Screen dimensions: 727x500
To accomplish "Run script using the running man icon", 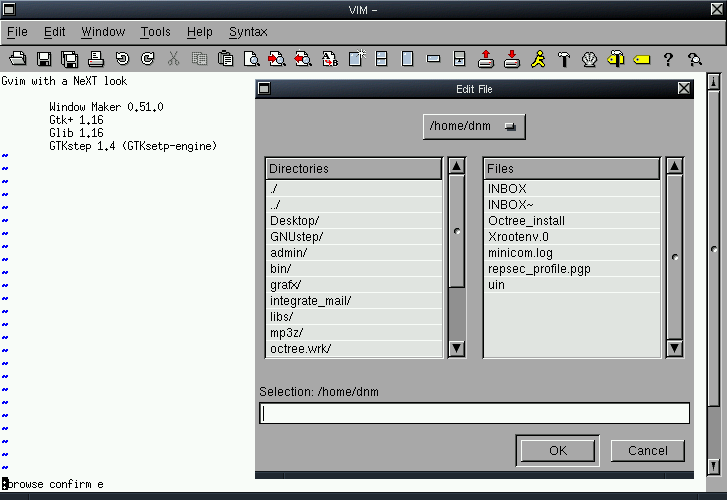I will [538, 59].
